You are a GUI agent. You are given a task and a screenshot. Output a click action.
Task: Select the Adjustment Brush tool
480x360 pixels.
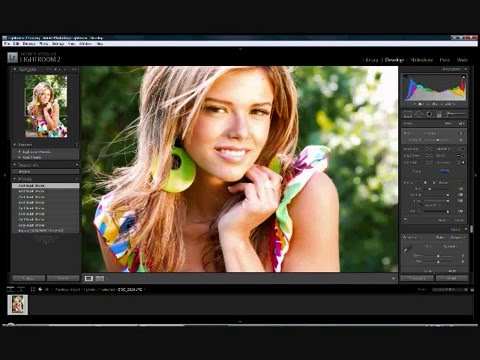click(x=456, y=114)
